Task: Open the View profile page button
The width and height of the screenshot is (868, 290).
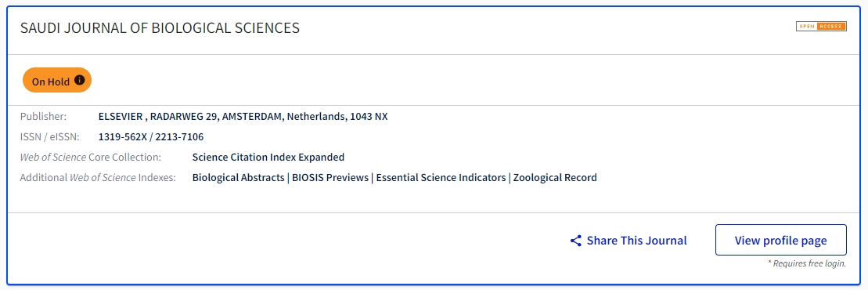Action: pyautogui.click(x=780, y=240)
